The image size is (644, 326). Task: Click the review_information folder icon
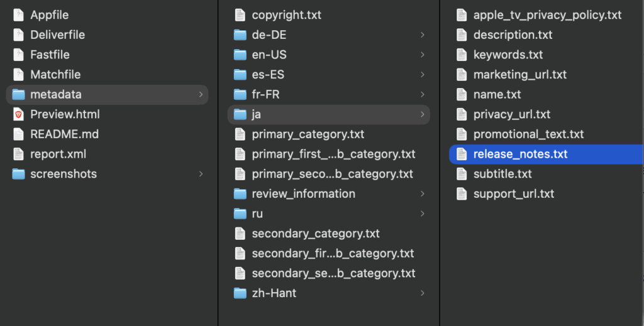click(x=240, y=194)
